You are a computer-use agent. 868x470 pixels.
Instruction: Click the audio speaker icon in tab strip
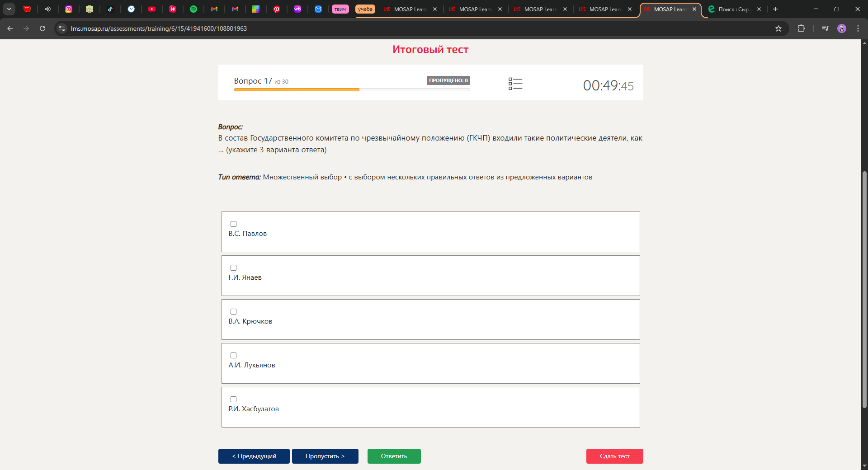point(48,9)
